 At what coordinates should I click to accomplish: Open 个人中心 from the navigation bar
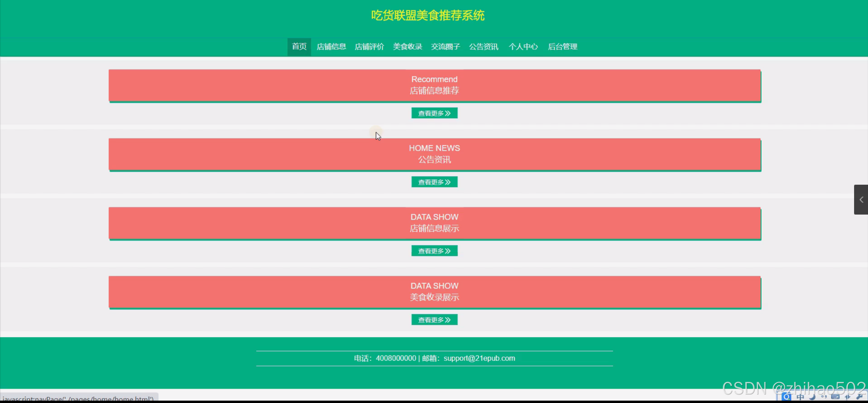(x=523, y=47)
